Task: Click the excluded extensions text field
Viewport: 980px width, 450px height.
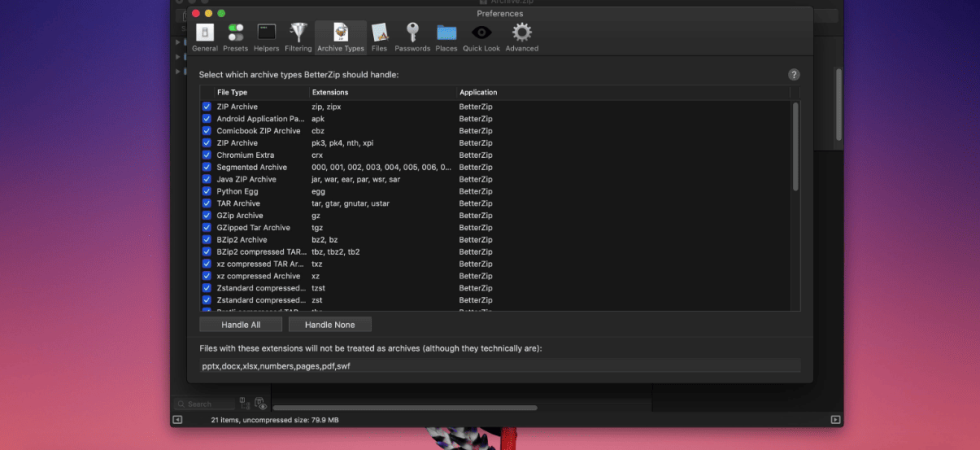Action: [499, 366]
